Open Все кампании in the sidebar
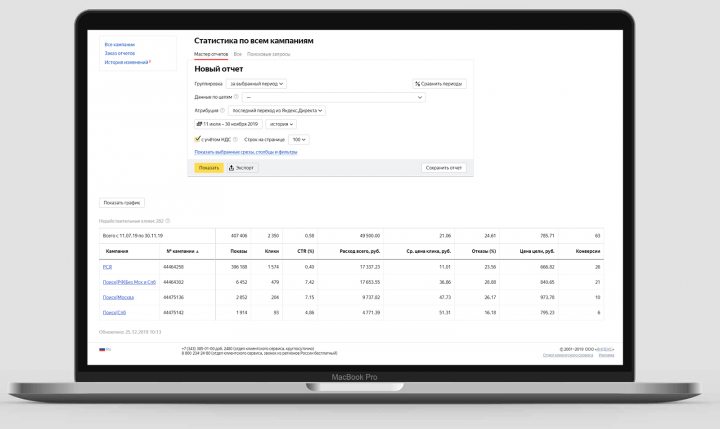This screenshot has height=429, width=720. 119,45
